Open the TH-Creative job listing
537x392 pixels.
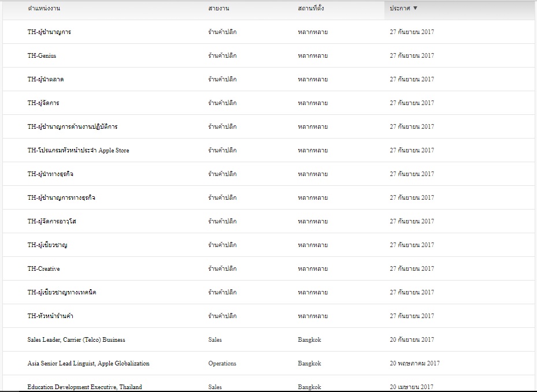[43, 269]
